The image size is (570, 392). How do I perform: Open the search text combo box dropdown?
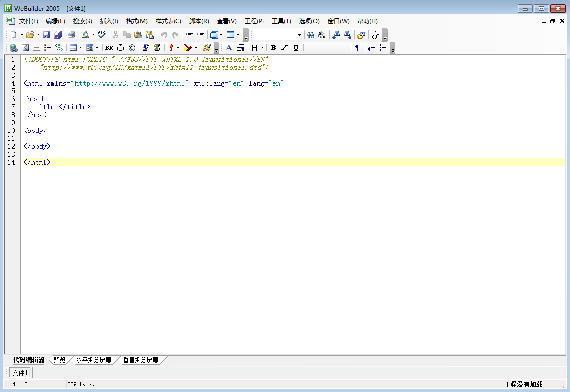(299, 35)
